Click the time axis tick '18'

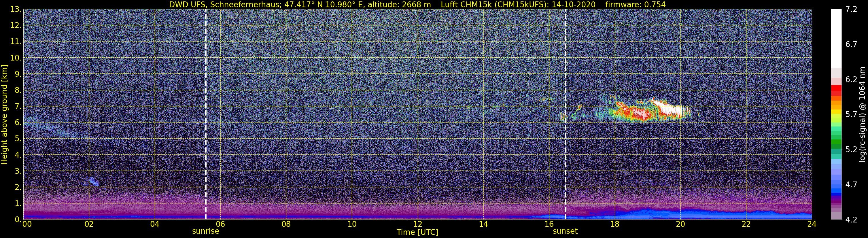coord(614,224)
